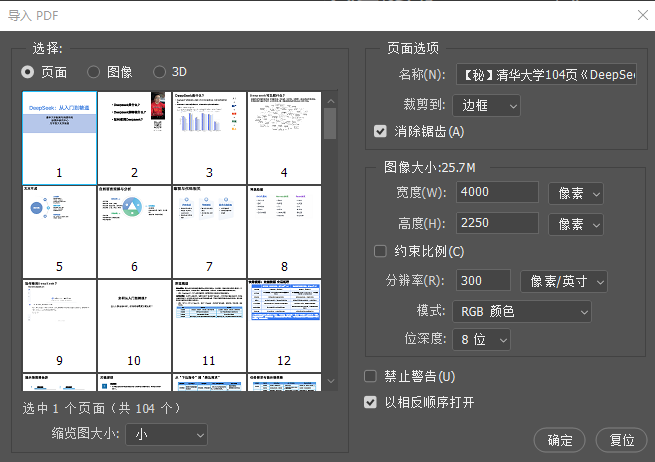Close the 导入 PDF dialog
Viewport: 655px width, 462px height.
click(x=643, y=15)
